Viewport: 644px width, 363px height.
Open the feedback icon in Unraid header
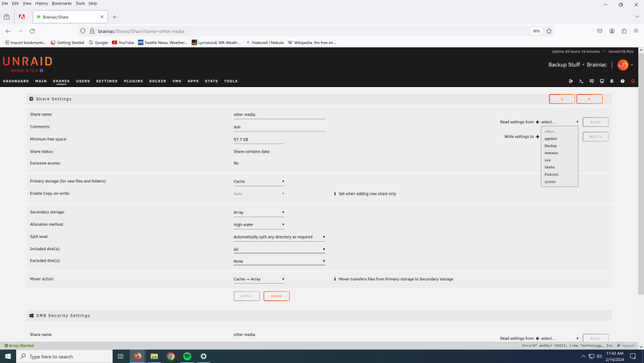tap(591, 81)
